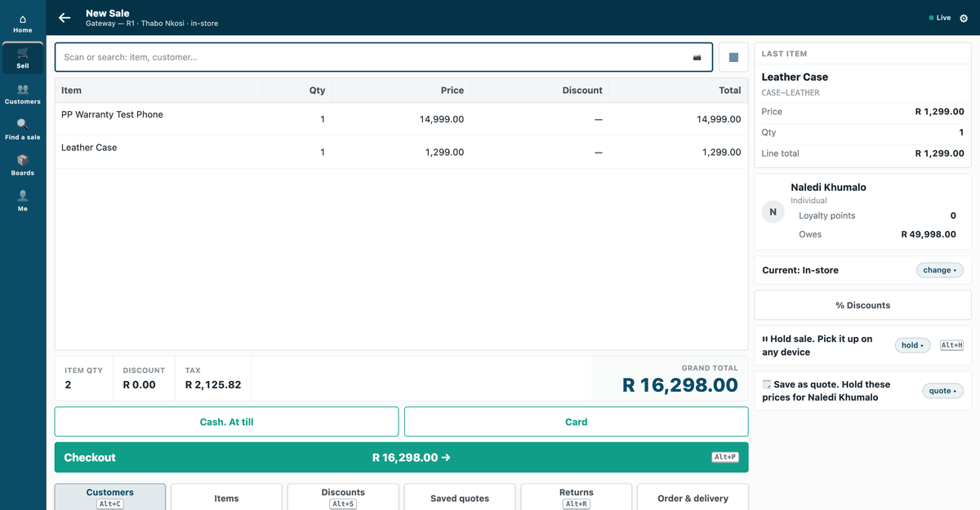Open the Sell cart section
Image resolution: width=980 pixels, height=510 pixels.
pos(23,59)
